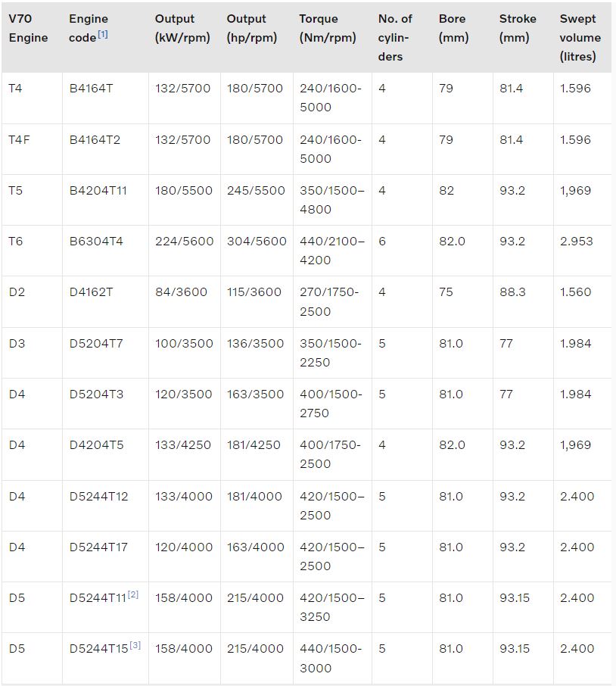Click torque value 440/2100–4200
This screenshot has width=616, height=686.
pyautogui.click(x=331, y=251)
